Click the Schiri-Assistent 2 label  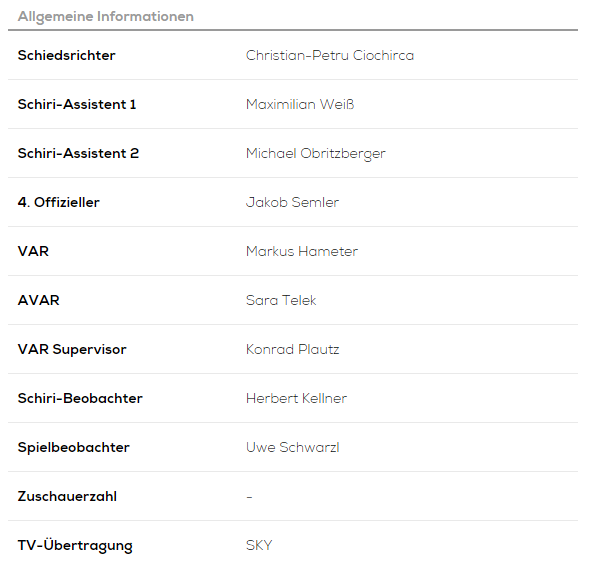click(x=78, y=153)
